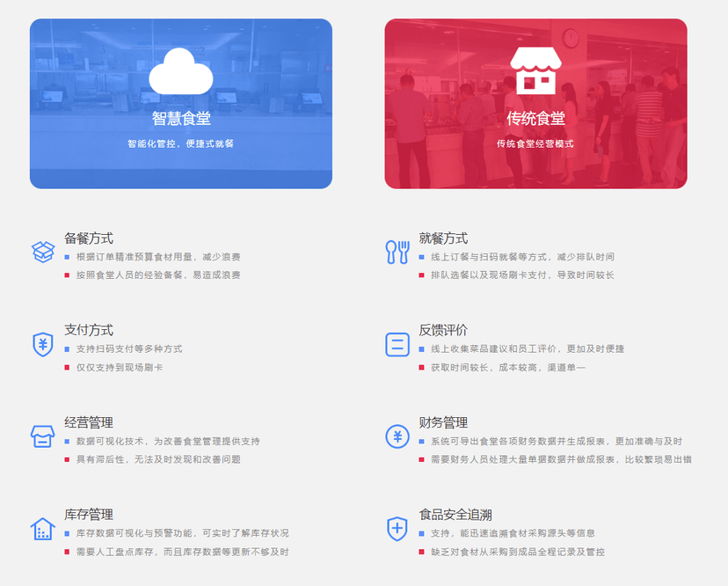Click the line 仅仅支持到现场刷卡
728x586 pixels.
[120, 368]
